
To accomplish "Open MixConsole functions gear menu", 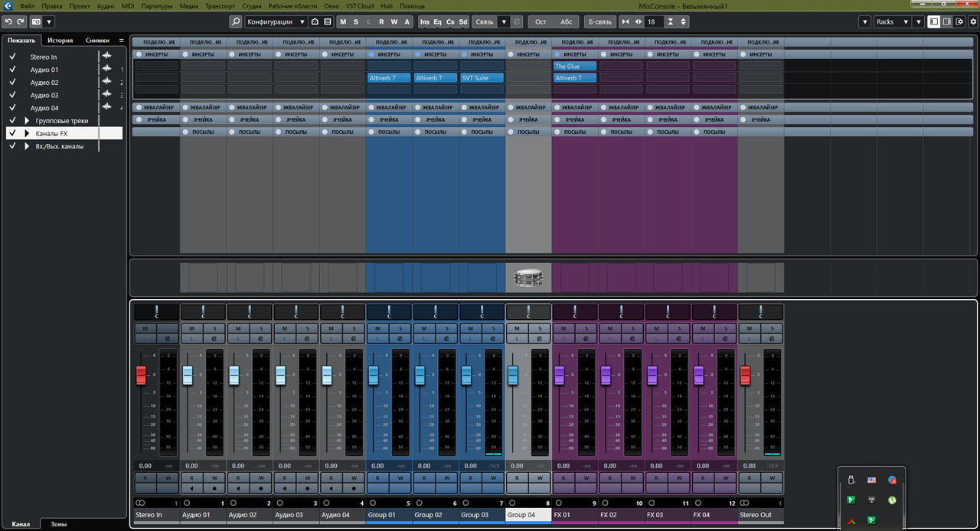I will [x=973, y=21].
